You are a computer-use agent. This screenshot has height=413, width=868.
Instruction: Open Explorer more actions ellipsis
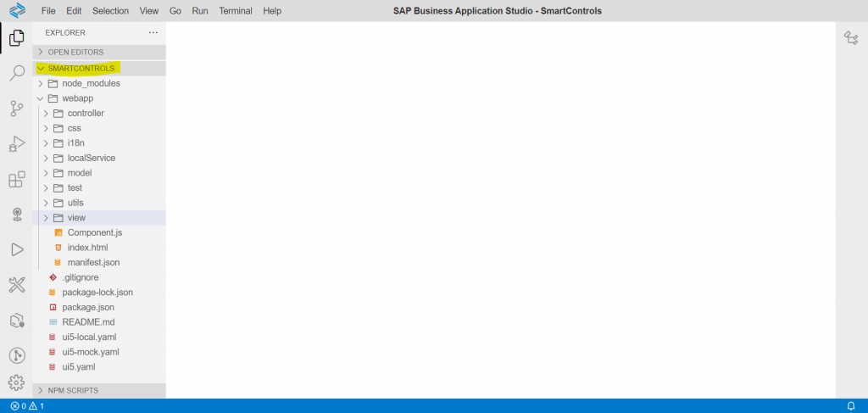153,33
